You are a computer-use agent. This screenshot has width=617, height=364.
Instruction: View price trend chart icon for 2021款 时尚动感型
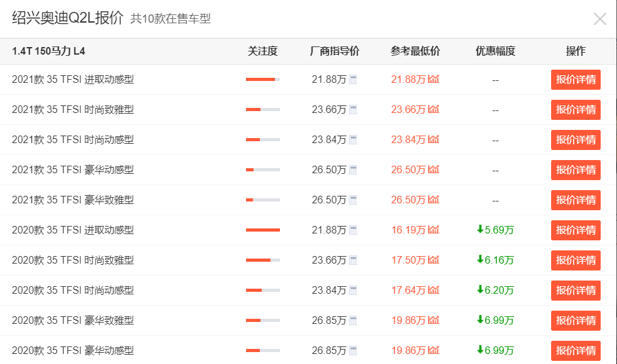coord(434,139)
